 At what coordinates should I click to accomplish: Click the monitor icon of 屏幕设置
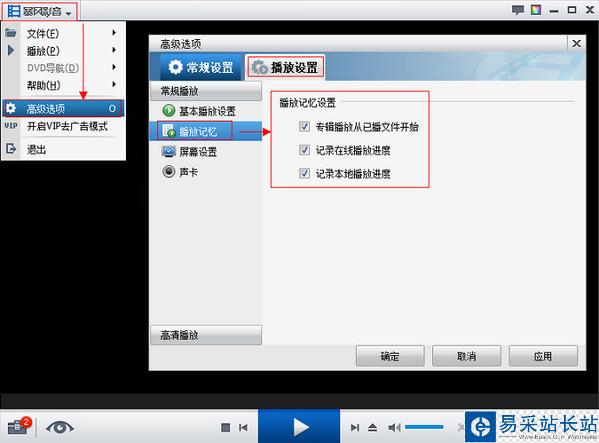[x=168, y=152]
